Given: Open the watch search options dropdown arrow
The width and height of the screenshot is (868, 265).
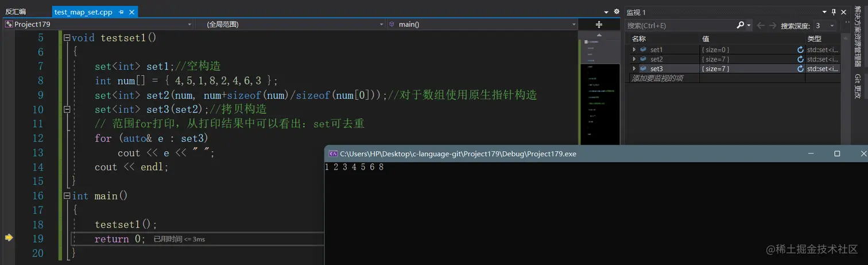Looking at the screenshot, I should point(749,25).
